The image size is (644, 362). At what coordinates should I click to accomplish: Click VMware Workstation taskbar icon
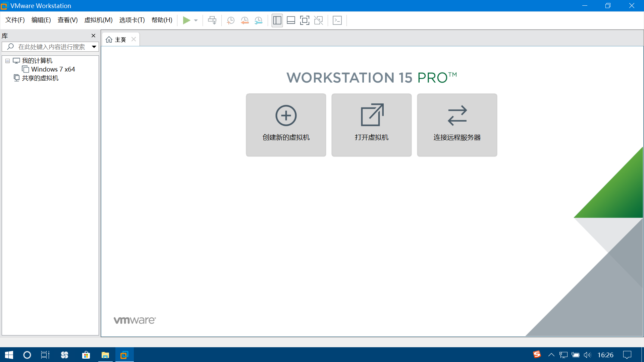pyautogui.click(x=124, y=355)
